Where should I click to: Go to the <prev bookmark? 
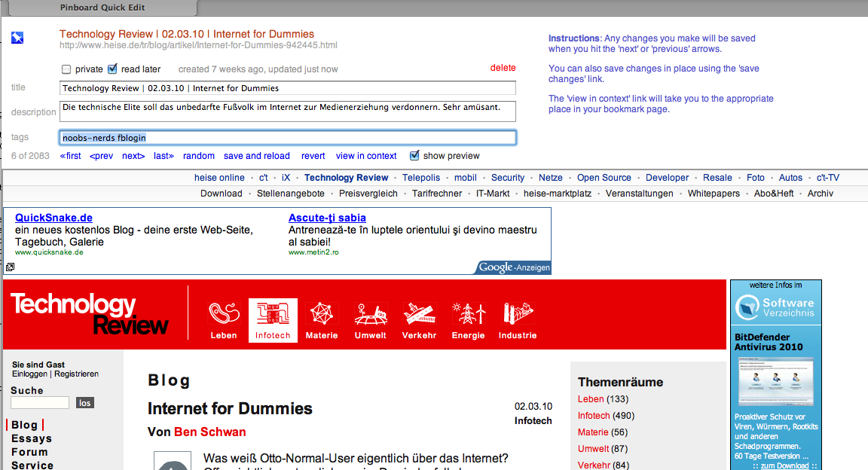101,156
